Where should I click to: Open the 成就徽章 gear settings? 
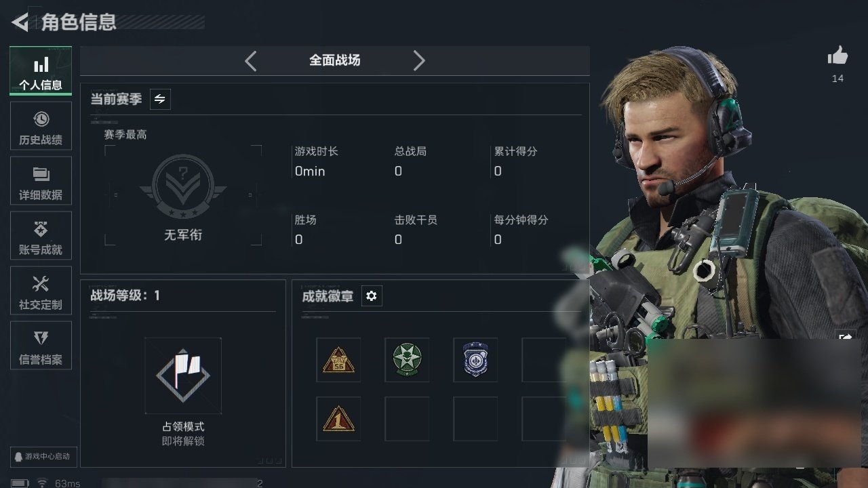pos(372,296)
